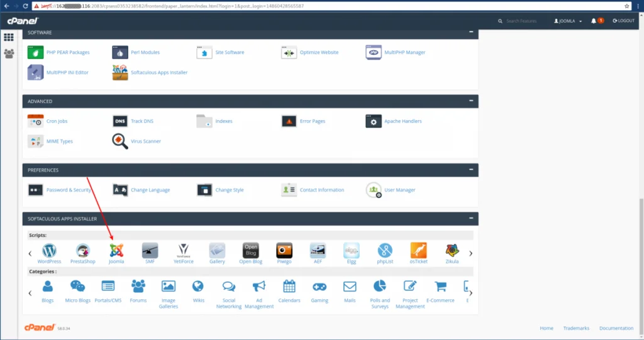Open Wikis category
644x340 pixels.
click(x=198, y=292)
